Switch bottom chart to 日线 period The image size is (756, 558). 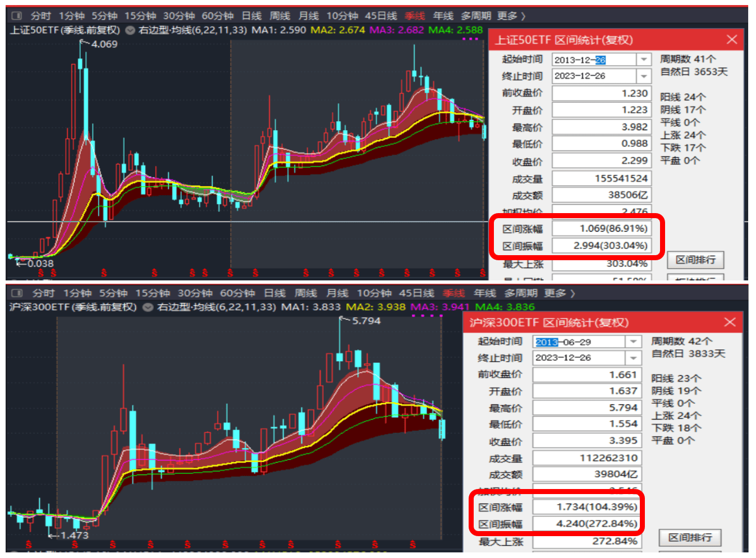click(x=274, y=293)
